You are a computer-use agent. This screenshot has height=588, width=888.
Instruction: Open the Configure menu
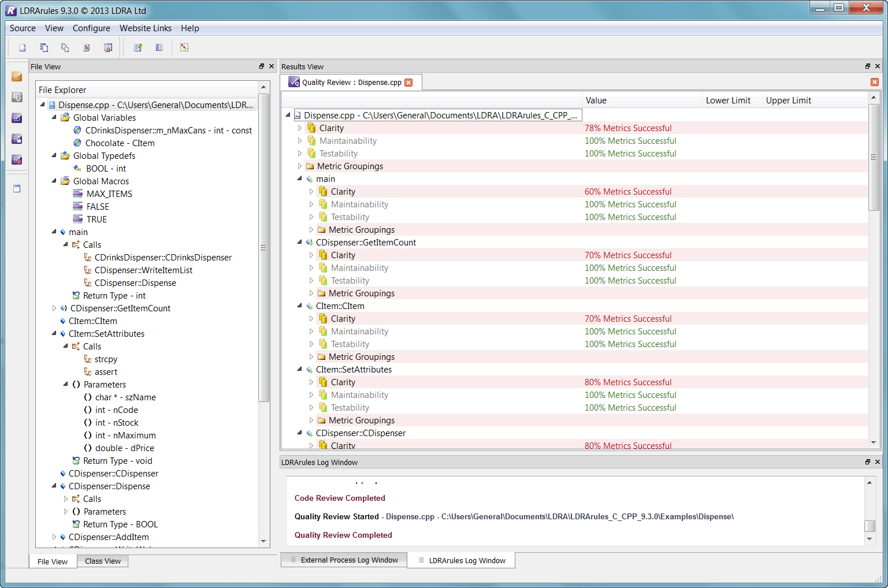pyautogui.click(x=91, y=28)
